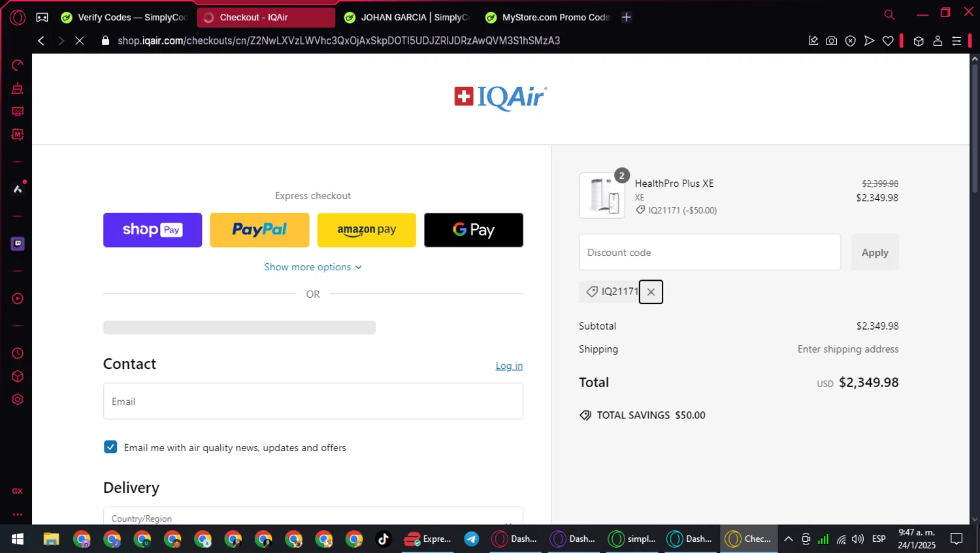Image resolution: width=980 pixels, height=553 pixels.
Task: Click the search tabs magnifier icon
Action: (x=889, y=14)
